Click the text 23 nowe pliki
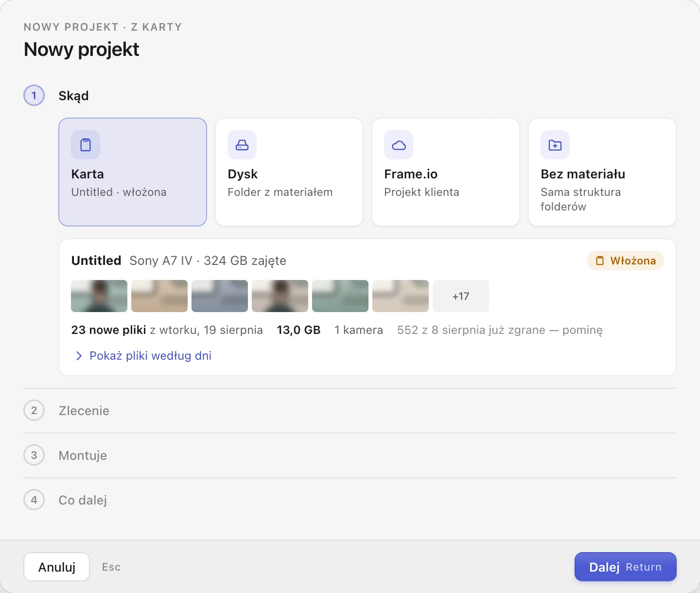This screenshot has height=593, width=700. [108, 330]
